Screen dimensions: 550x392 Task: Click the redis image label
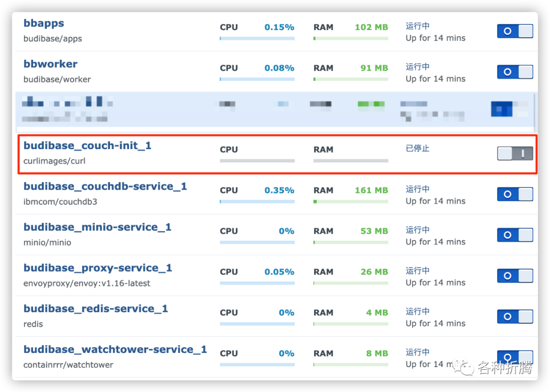[33, 324]
